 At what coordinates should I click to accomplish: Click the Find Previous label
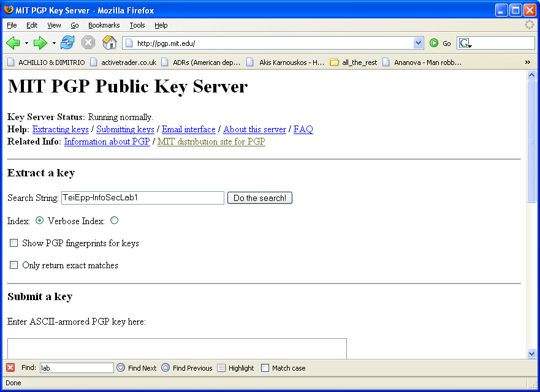[x=192, y=368]
